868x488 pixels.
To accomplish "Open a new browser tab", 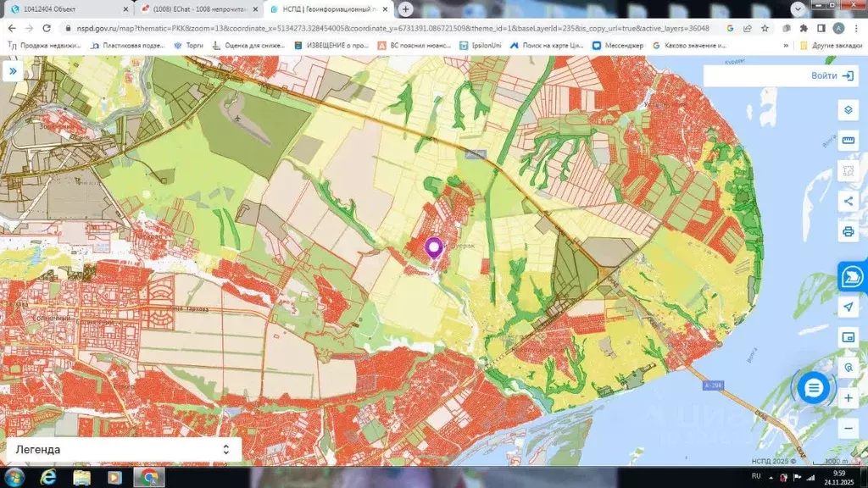I will pyautogui.click(x=406, y=9).
